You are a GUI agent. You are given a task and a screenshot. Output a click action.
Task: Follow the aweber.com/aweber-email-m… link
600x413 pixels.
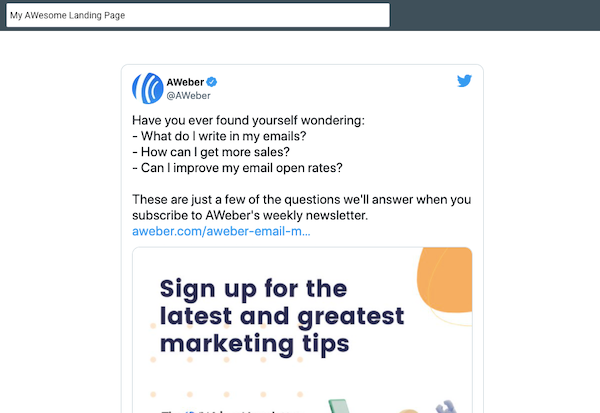(x=221, y=232)
